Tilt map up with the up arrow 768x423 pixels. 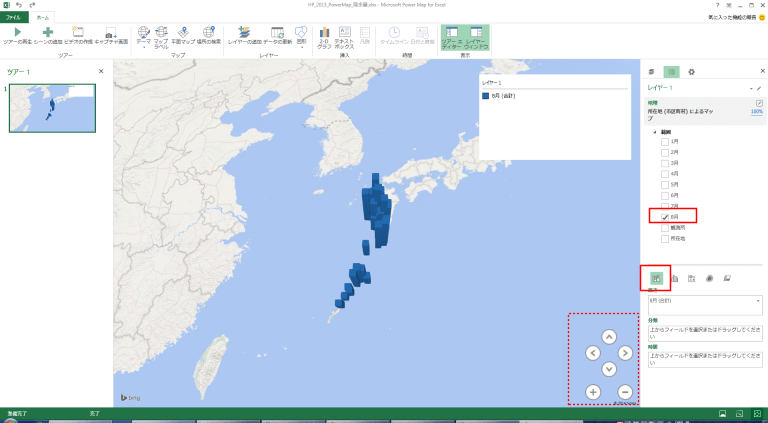click(608, 337)
